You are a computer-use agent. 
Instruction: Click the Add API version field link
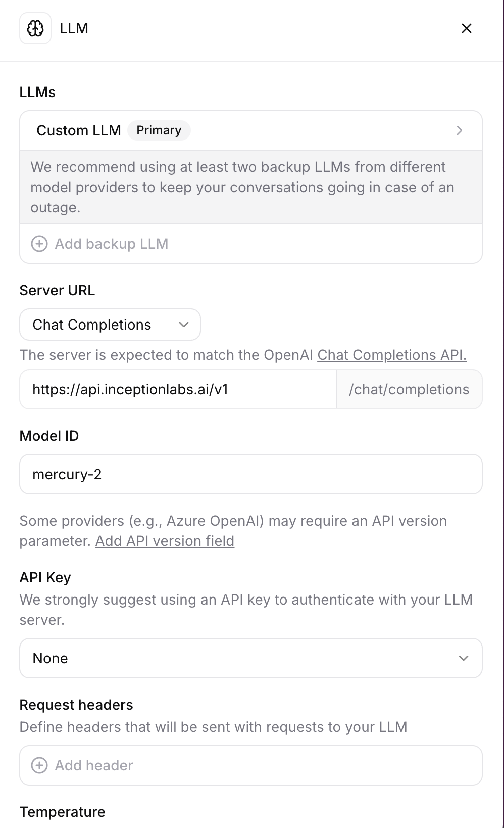coord(165,541)
